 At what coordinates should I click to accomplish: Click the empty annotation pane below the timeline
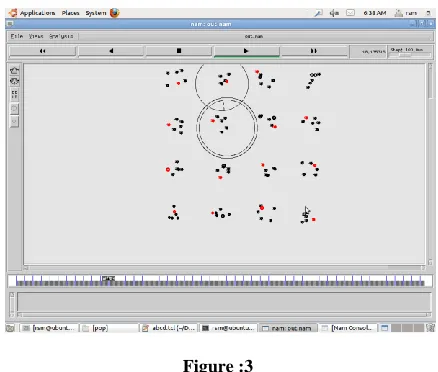[224, 302]
